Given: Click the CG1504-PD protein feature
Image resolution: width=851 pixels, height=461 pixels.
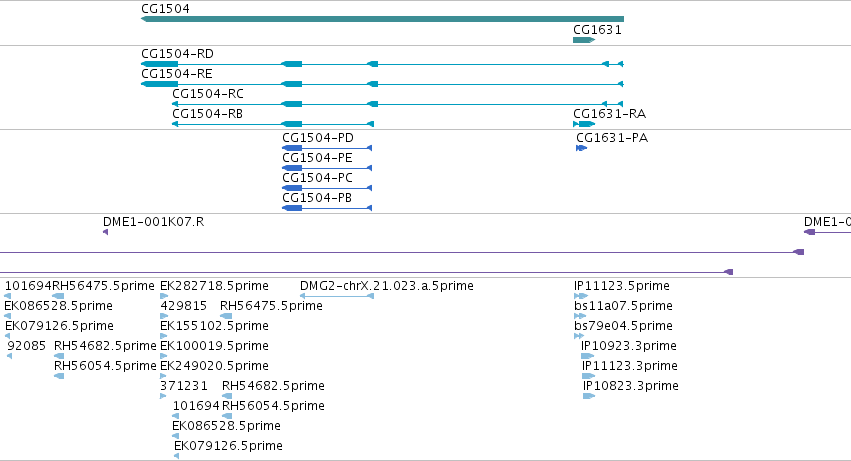Looking at the screenshot, I should click(x=327, y=148).
